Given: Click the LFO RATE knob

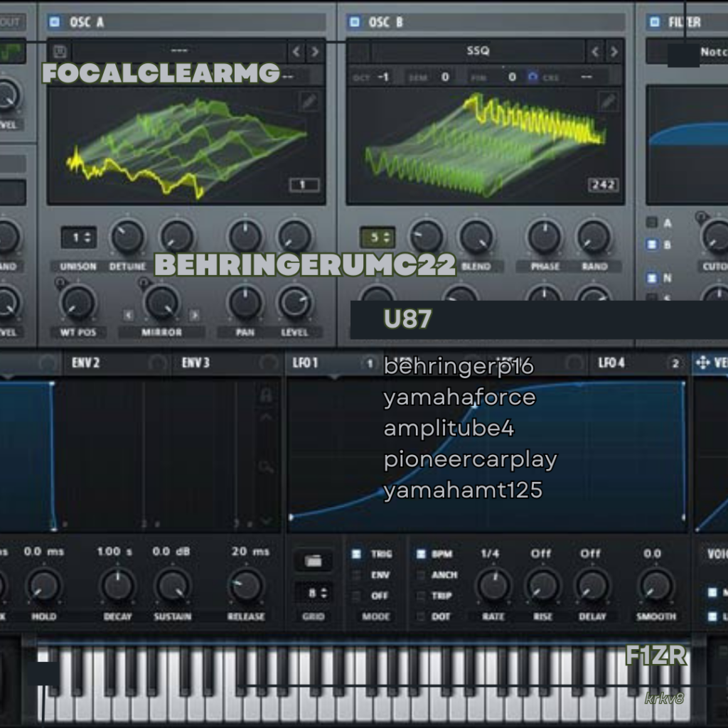Looking at the screenshot, I should [493, 586].
